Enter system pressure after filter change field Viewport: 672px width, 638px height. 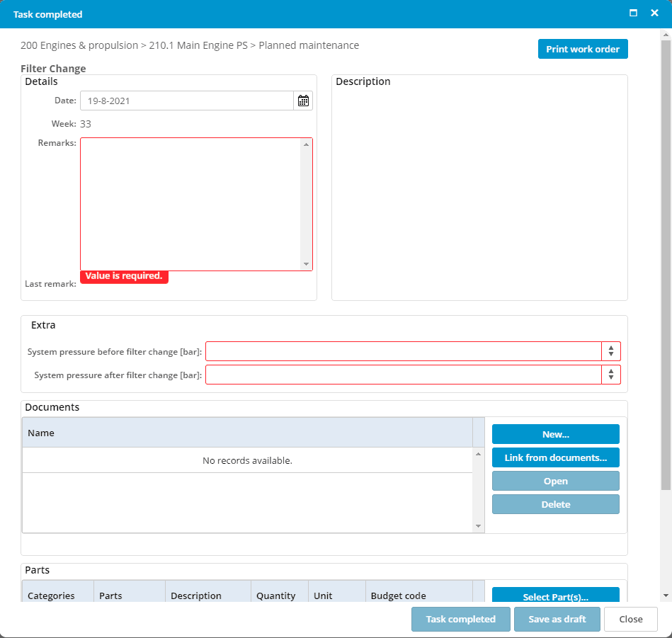(x=403, y=375)
